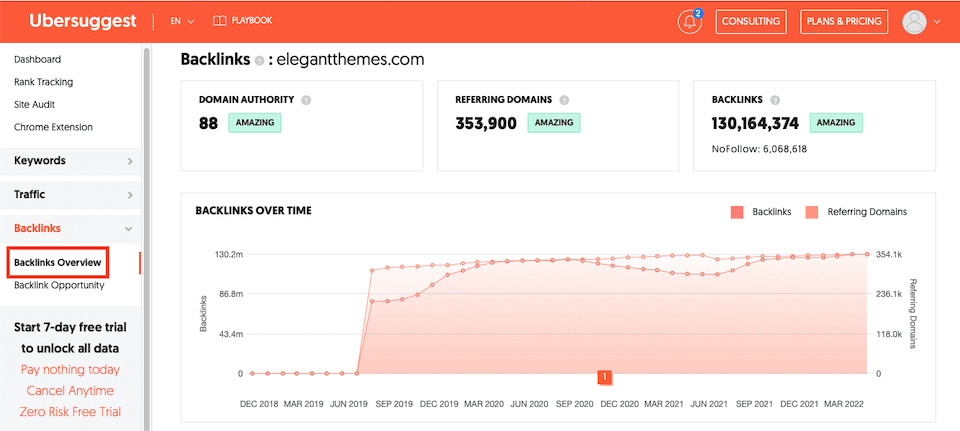This screenshot has height=431, width=960.
Task: Click the orange marker on chart timeline
Action: pos(604,377)
